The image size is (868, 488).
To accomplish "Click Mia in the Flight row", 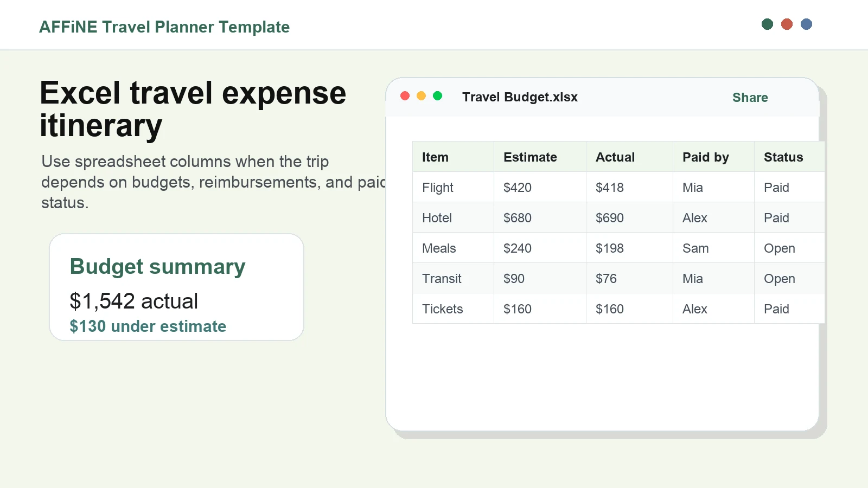I will point(713,187).
